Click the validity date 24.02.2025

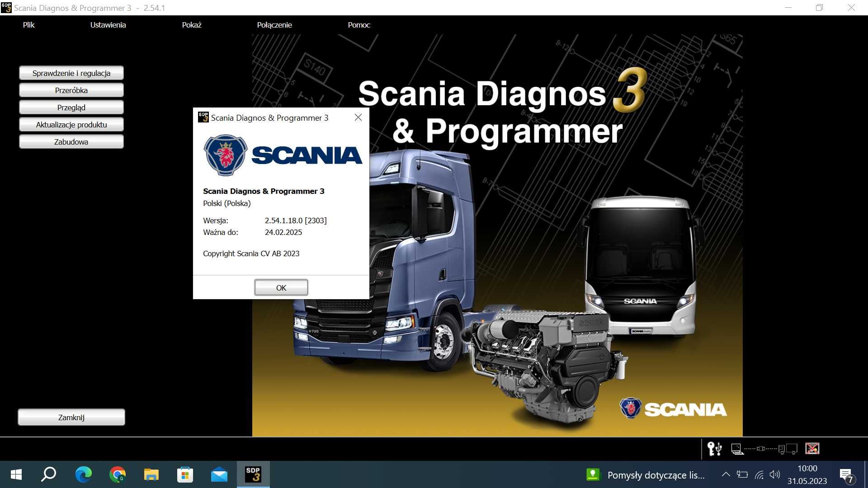click(x=283, y=232)
